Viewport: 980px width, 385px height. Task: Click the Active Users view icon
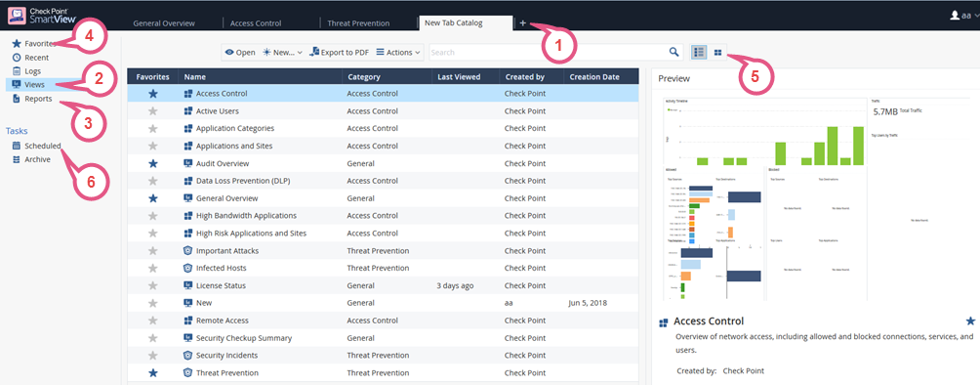tap(188, 110)
